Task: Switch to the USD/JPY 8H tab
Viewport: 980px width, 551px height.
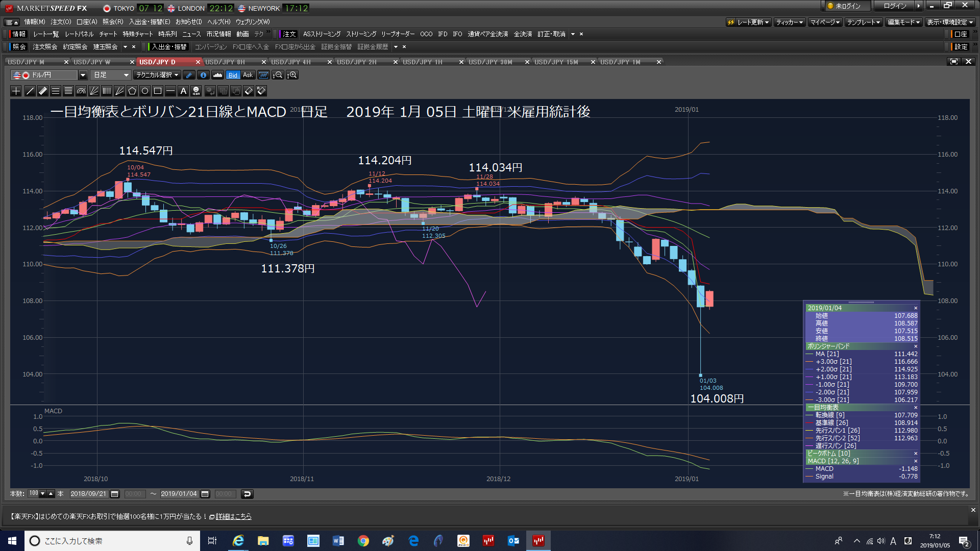Action: (225, 62)
